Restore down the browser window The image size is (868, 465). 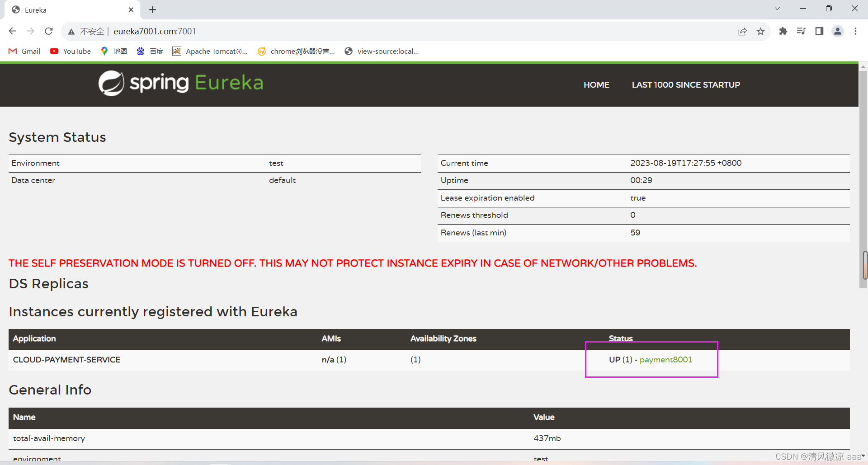(829, 9)
